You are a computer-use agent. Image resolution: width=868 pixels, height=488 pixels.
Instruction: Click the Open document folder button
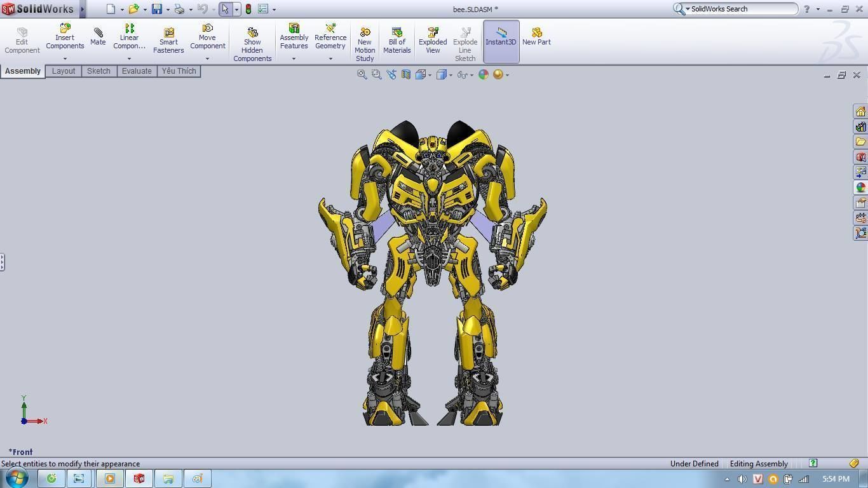133,9
